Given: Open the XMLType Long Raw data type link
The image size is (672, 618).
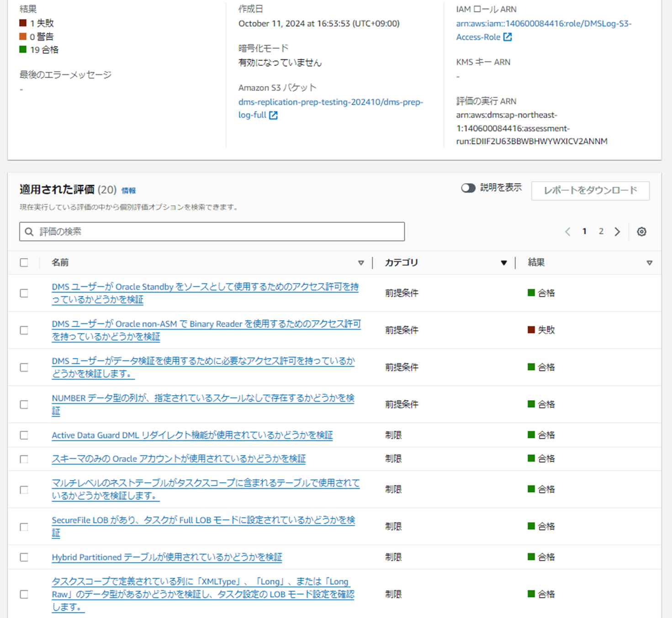Looking at the screenshot, I should tap(203, 594).
